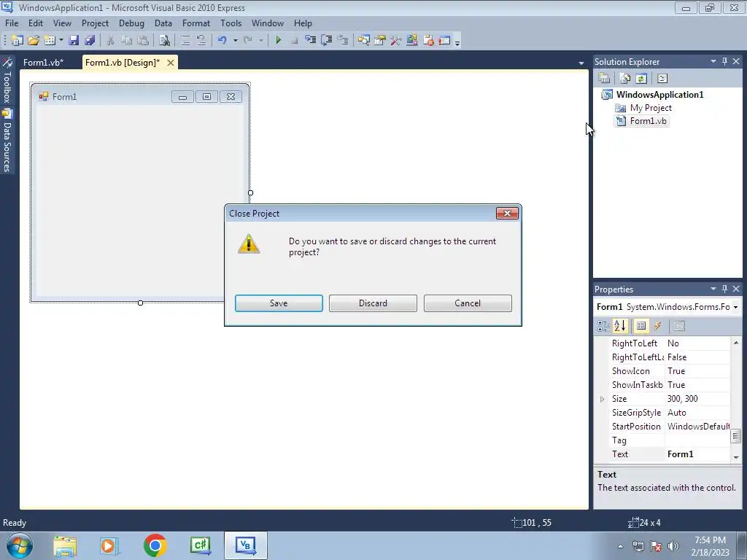
Task: Toggle auto-hide pin on Solution Explorer
Action: pyautogui.click(x=724, y=61)
